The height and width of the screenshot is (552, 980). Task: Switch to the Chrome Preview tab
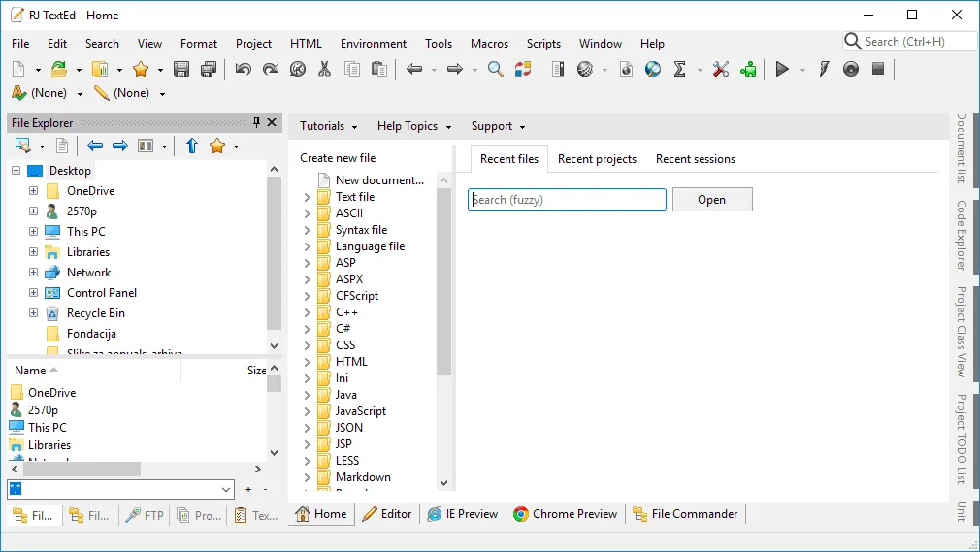pos(566,514)
